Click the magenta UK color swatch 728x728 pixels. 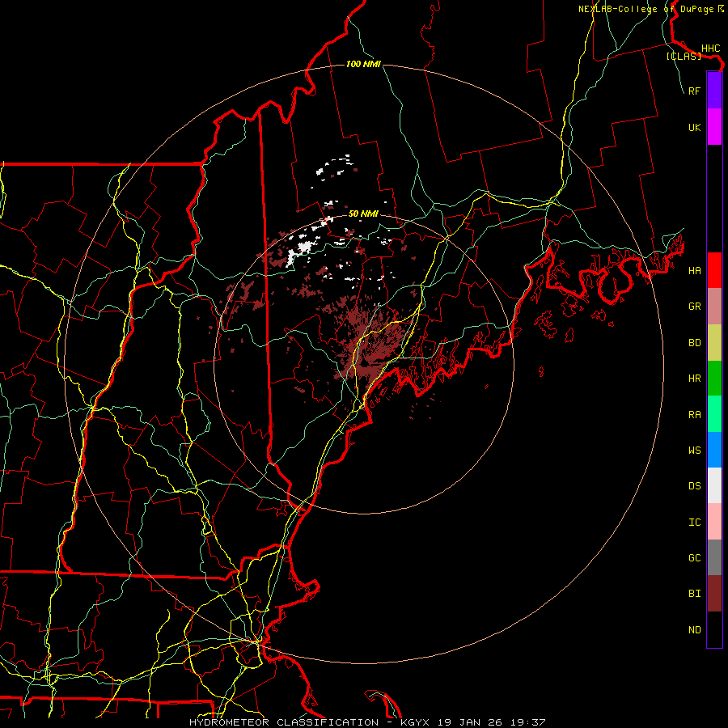point(714,127)
